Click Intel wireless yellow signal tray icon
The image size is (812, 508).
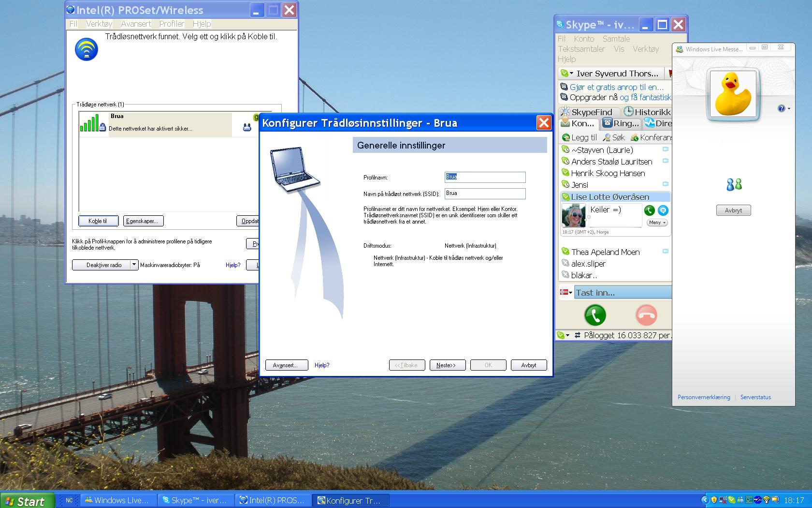click(x=767, y=500)
